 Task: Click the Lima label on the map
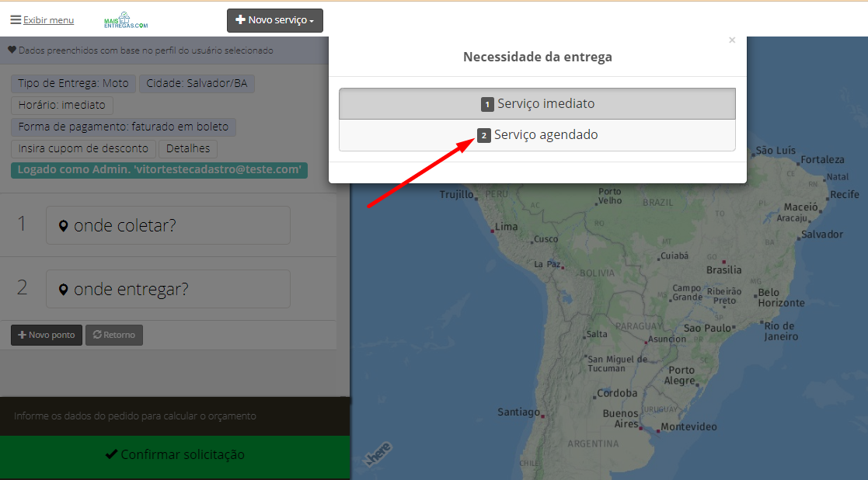pyautogui.click(x=506, y=227)
